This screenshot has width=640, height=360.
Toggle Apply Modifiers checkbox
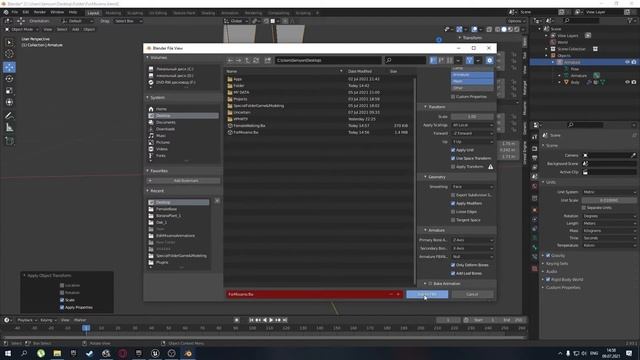[x=453, y=203]
